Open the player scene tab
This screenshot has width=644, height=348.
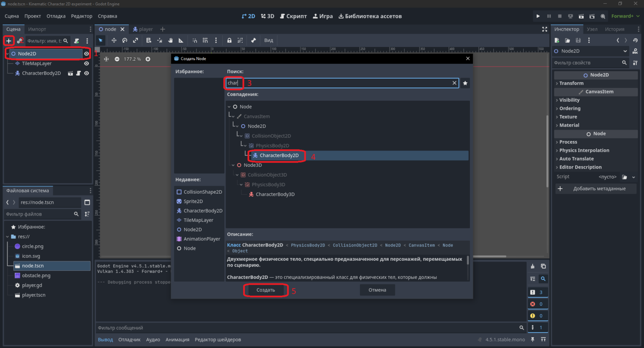click(x=143, y=29)
